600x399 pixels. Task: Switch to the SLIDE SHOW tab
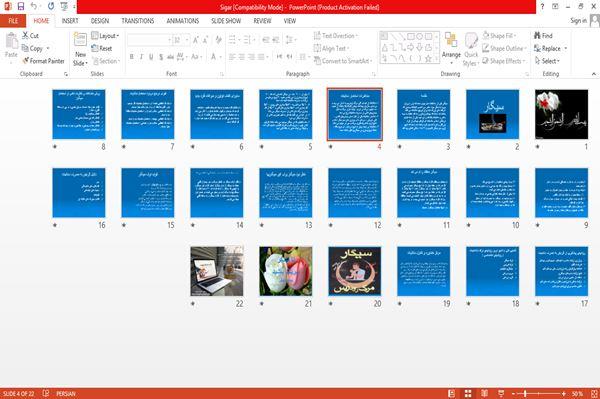pos(226,21)
